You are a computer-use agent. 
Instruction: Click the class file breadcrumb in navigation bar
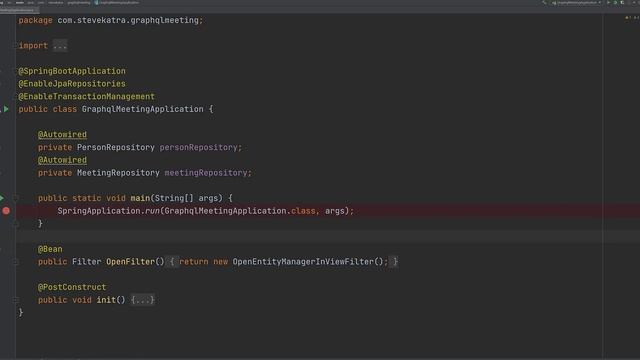tap(117, 2)
